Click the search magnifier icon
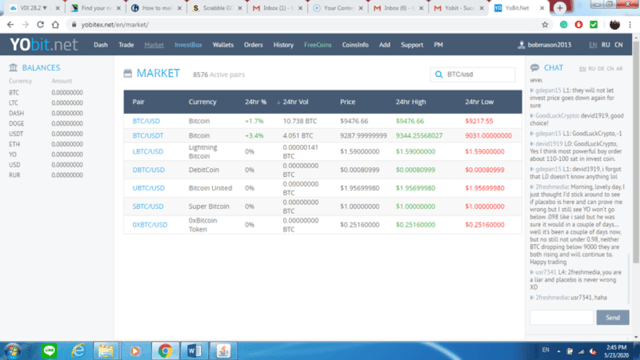Screen dimensions: 640x360 coord(439,74)
